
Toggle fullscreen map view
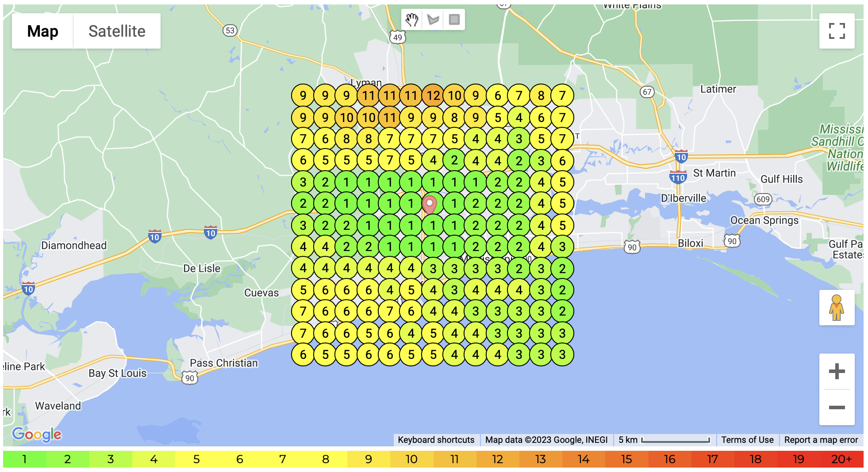(x=837, y=31)
